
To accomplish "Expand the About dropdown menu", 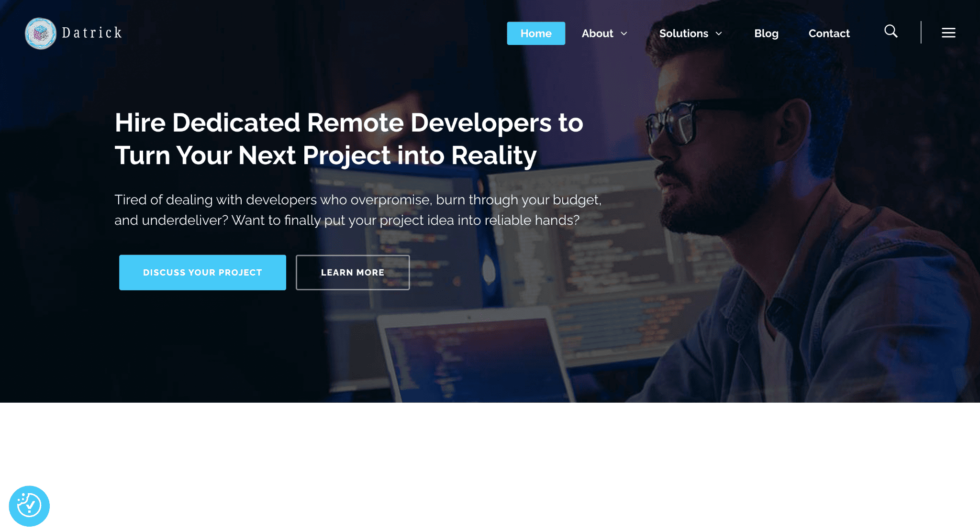I will click(604, 33).
